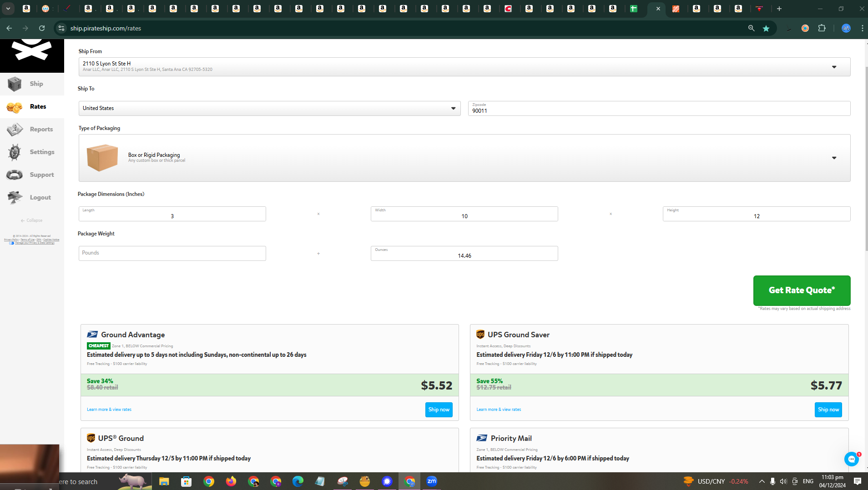Open Settings from the sidebar
The image size is (868, 490).
pyautogui.click(x=32, y=152)
